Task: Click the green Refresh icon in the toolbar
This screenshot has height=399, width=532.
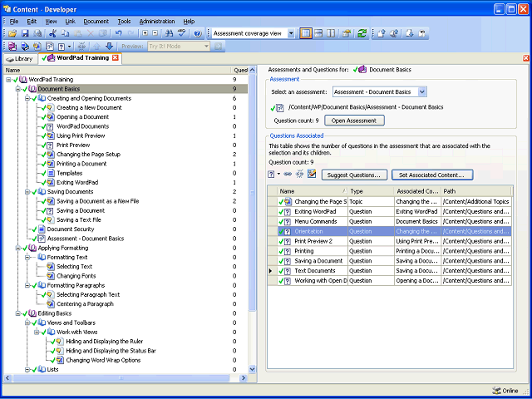Action: 362,33
